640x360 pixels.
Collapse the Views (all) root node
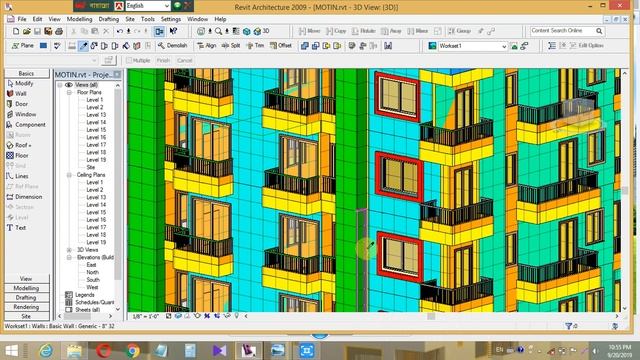coord(60,85)
